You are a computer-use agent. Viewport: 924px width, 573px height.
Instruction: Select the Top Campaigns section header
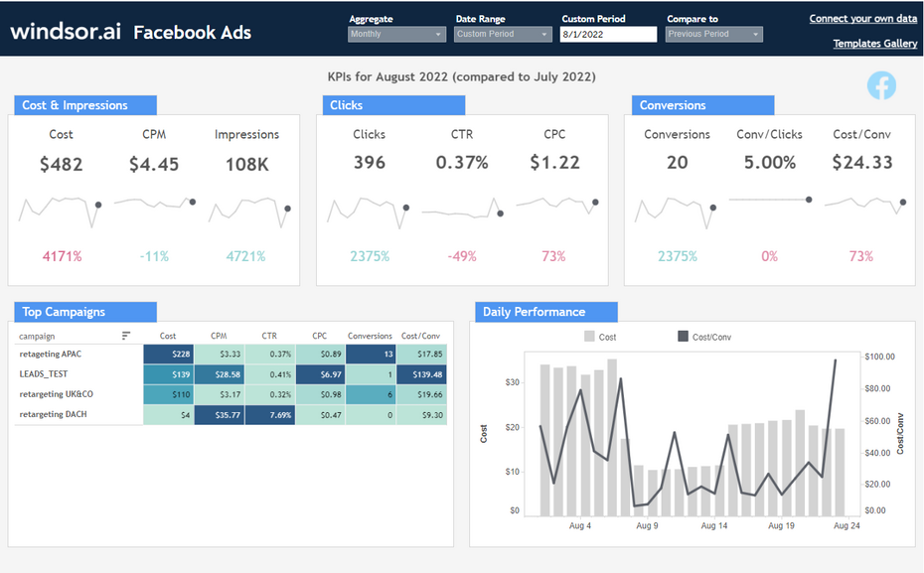click(x=85, y=312)
